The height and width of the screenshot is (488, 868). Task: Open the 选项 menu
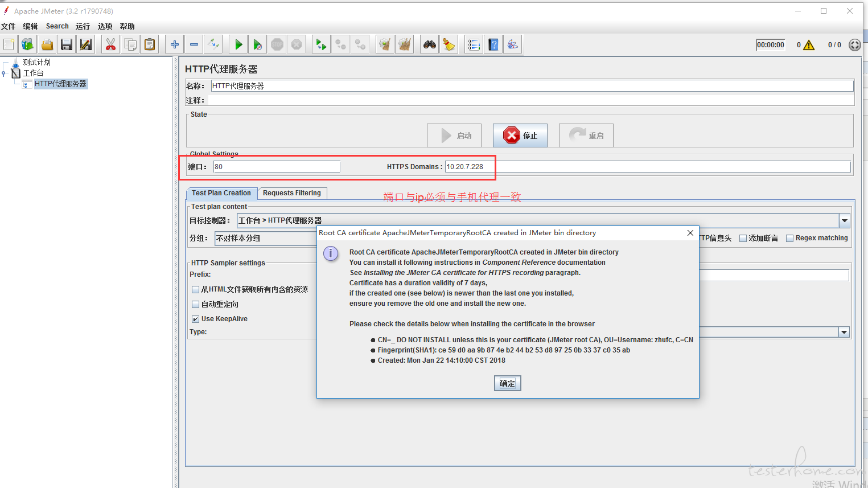pos(105,26)
